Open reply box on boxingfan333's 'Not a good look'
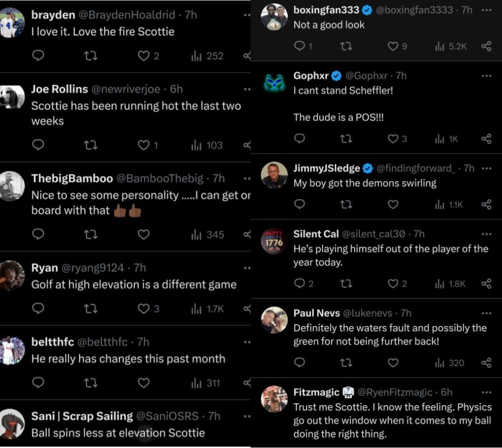 [x=300, y=46]
